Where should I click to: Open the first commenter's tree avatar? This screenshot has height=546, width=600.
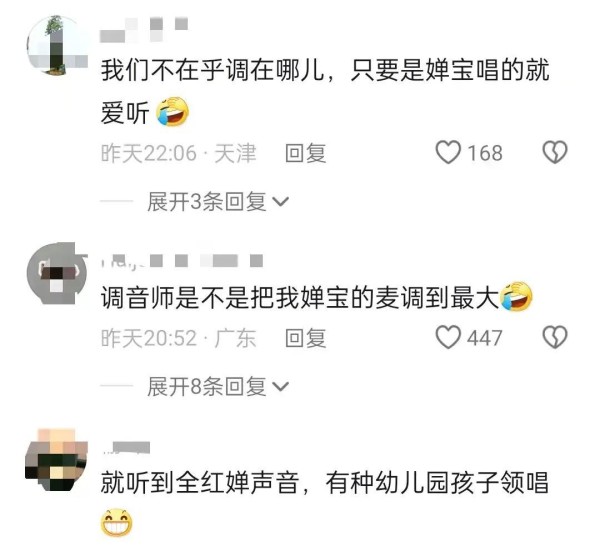[x=57, y=45]
